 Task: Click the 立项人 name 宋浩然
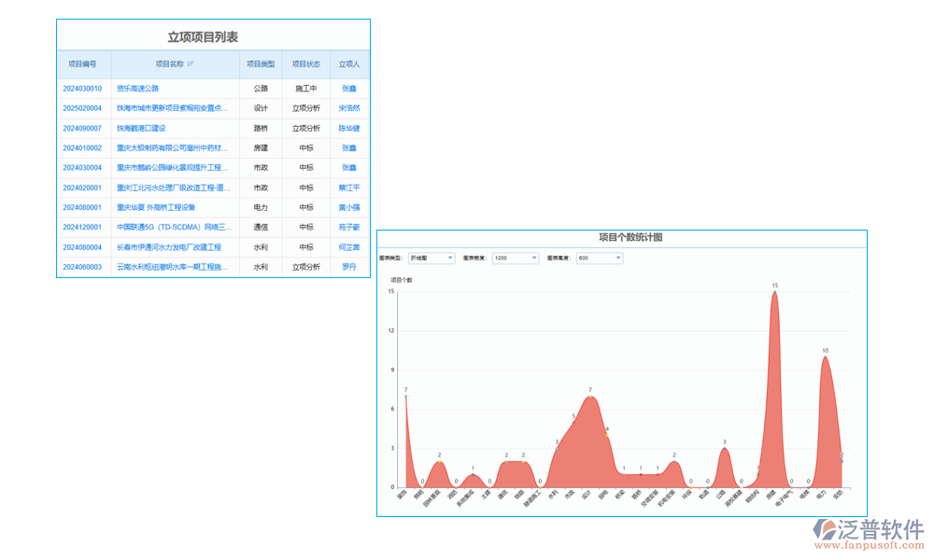[349, 108]
